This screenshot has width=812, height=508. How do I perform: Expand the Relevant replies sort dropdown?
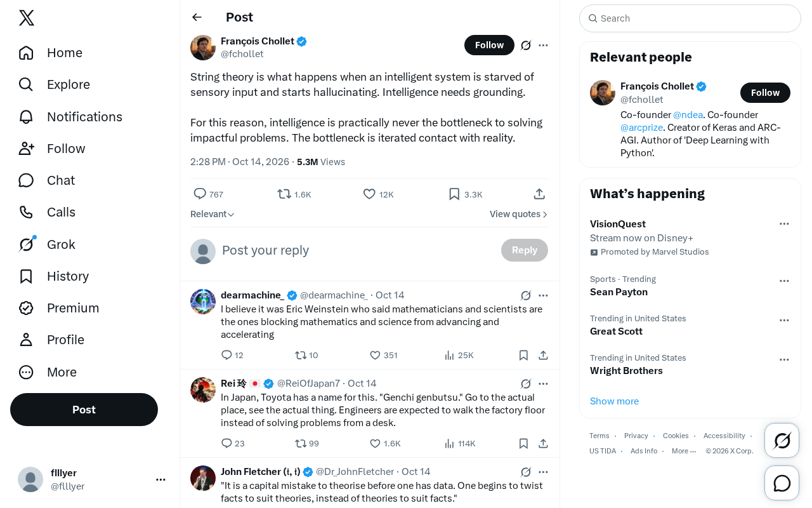coord(213,214)
